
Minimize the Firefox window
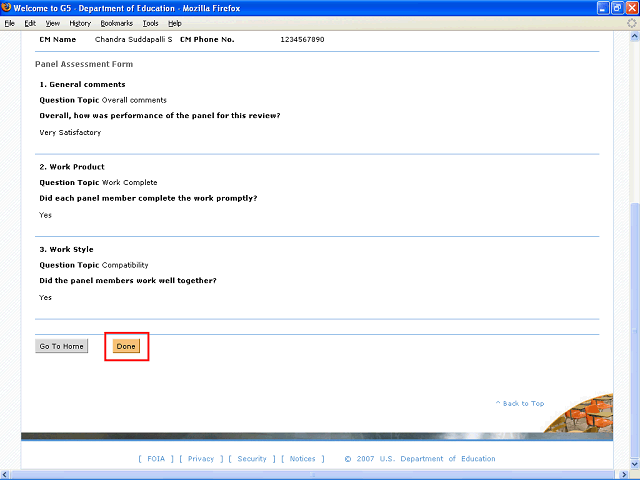(x=603, y=8)
